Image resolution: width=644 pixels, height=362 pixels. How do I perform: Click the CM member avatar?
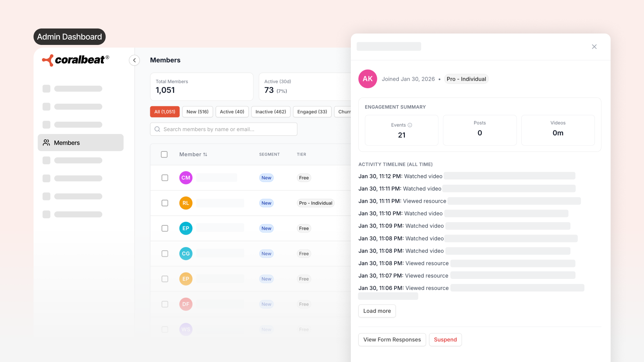[186, 178]
